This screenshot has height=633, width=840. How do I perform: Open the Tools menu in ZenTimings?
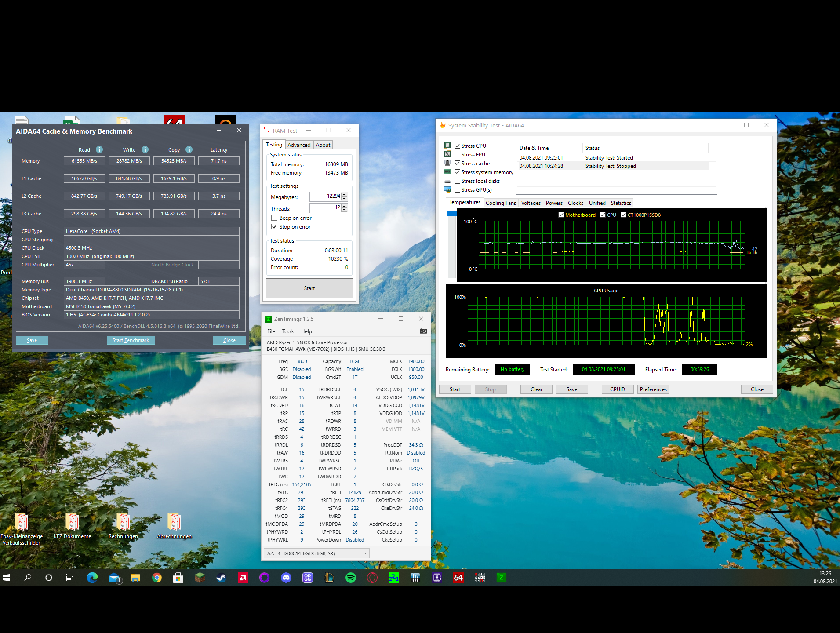click(288, 331)
